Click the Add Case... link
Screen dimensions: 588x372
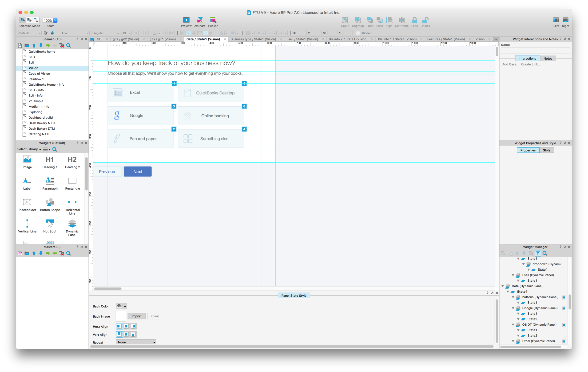(511, 64)
